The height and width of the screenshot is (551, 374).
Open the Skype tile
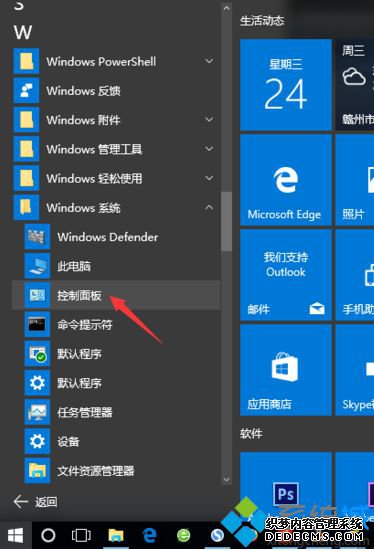point(355,370)
